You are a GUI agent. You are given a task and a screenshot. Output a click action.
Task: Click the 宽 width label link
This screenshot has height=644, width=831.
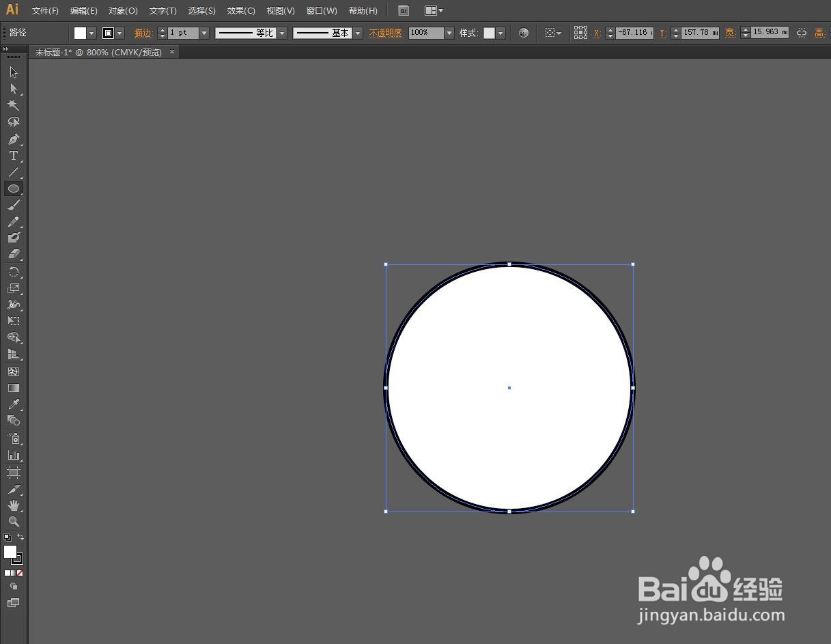730,33
